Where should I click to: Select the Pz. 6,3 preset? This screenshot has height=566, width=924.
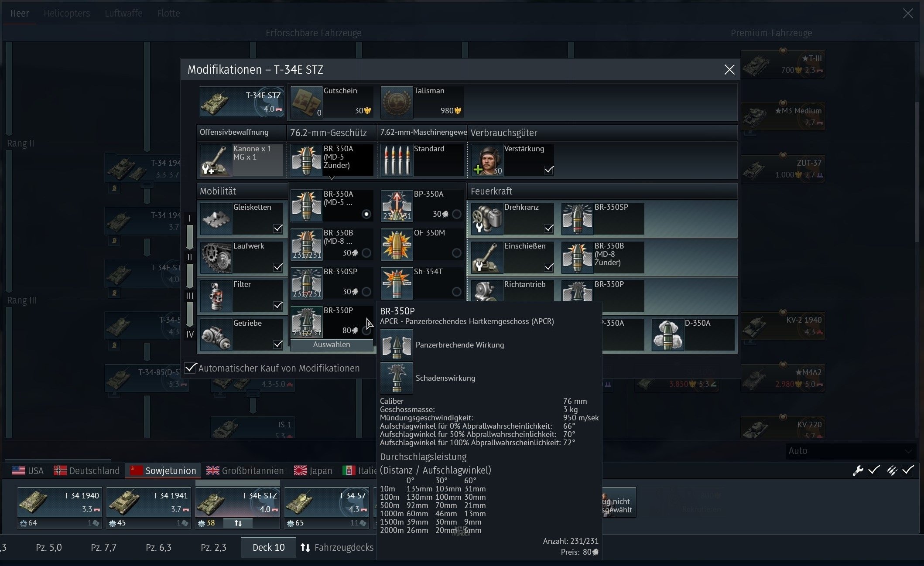[158, 548]
